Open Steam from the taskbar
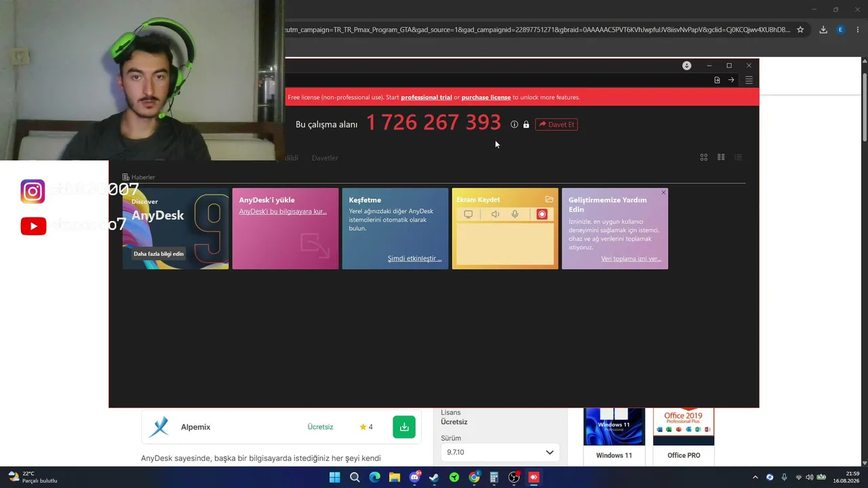868x488 pixels. [434, 477]
